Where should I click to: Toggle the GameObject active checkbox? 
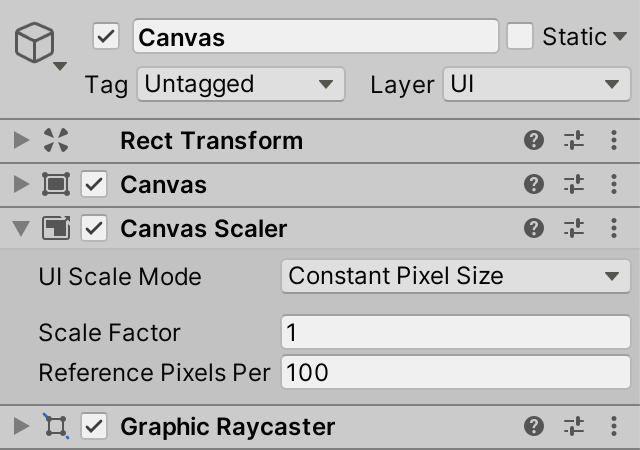click(106, 37)
